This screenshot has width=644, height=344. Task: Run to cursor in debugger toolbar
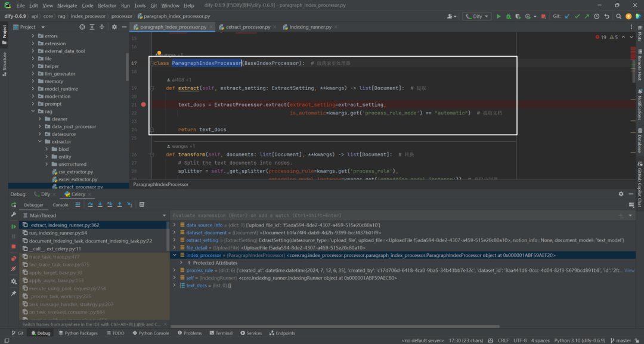click(x=129, y=204)
